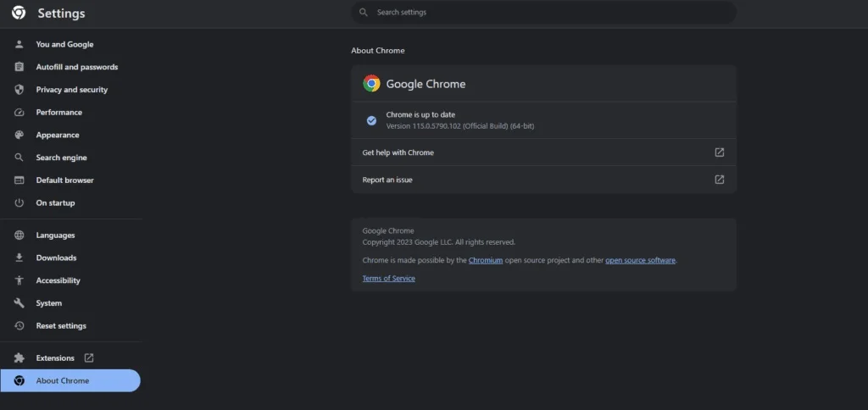Screen dimensions: 868x410
Task: Click into the Search settings field
Action: (542, 13)
